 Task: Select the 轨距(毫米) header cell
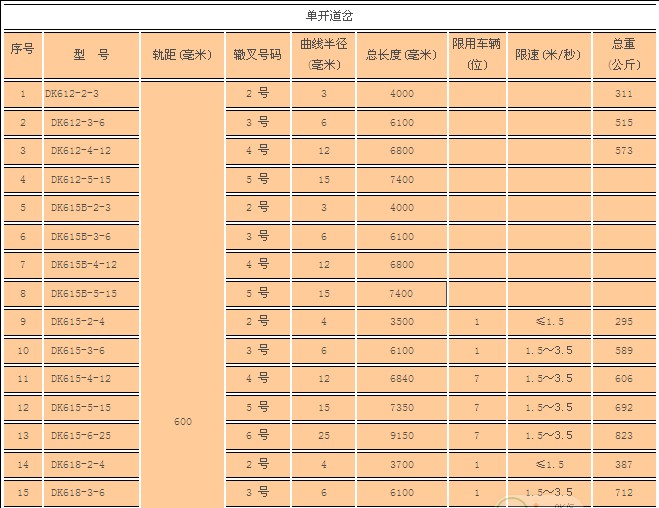pos(182,54)
